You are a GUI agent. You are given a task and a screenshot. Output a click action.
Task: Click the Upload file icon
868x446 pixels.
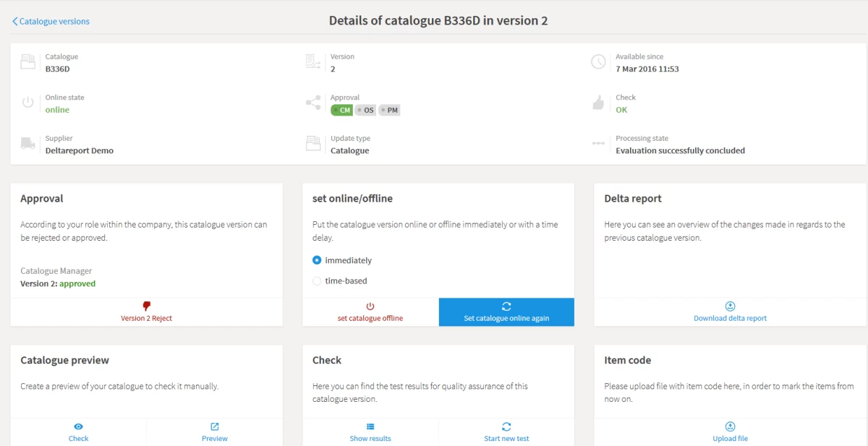click(730, 426)
